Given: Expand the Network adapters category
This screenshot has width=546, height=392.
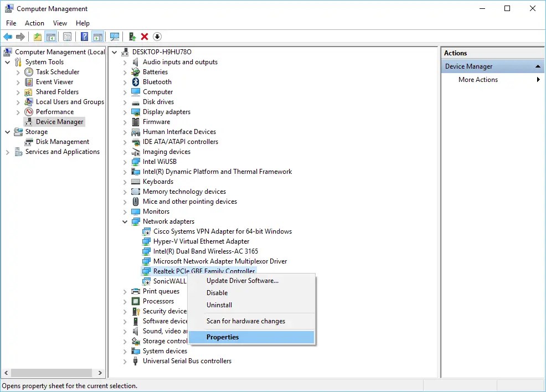Looking at the screenshot, I should [124, 221].
